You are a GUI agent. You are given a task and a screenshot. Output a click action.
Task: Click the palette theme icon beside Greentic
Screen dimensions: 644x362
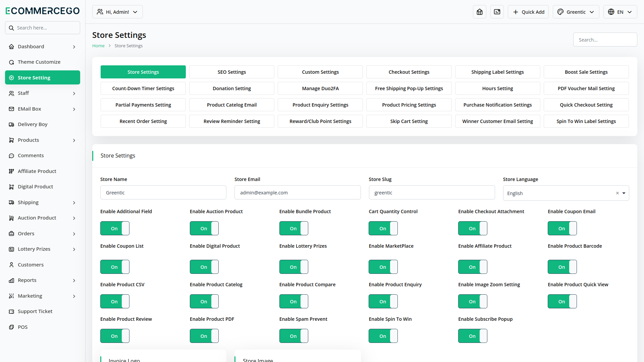560,12
